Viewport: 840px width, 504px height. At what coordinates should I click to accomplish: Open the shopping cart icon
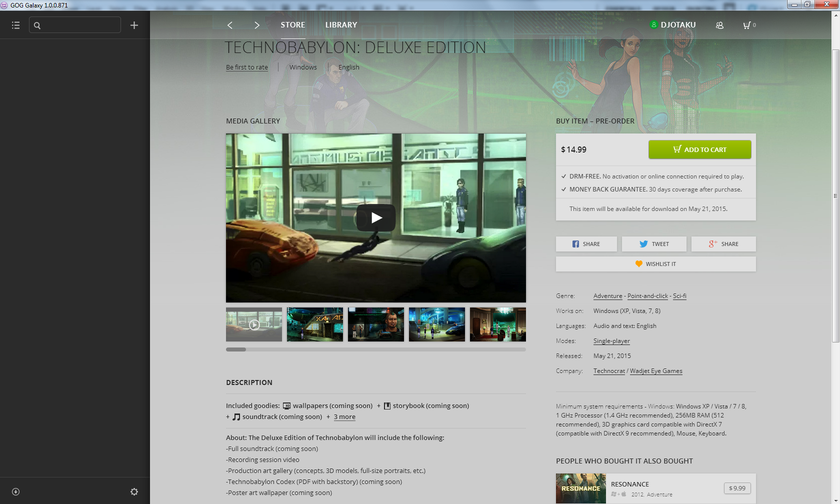coord(746,25)
